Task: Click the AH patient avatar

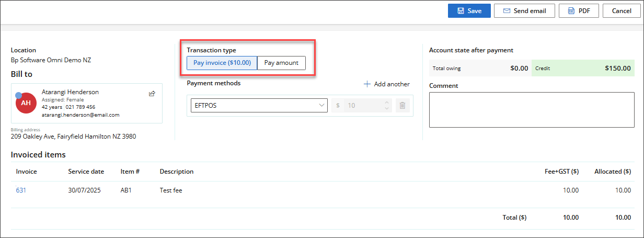Action: click(x=26, y=103)
